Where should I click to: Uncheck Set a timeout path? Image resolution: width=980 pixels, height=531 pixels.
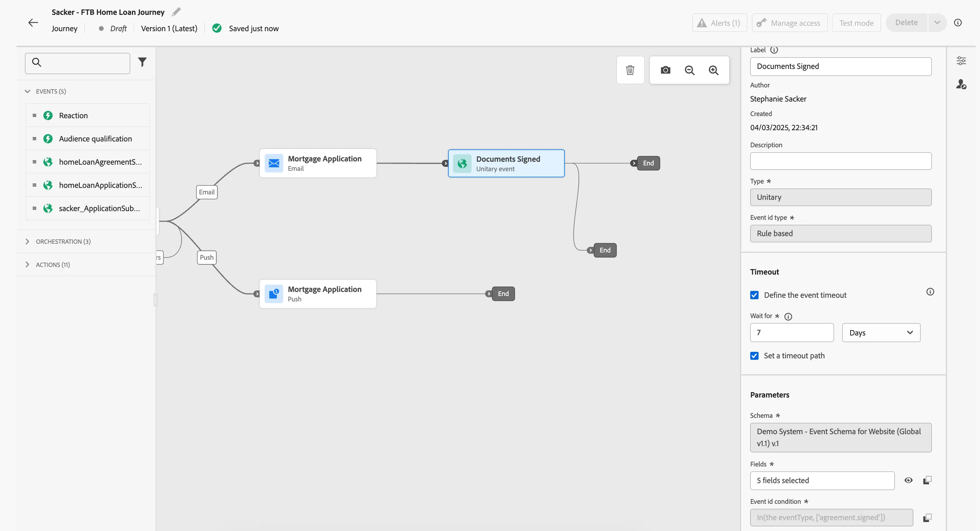(x=754, y=355)
